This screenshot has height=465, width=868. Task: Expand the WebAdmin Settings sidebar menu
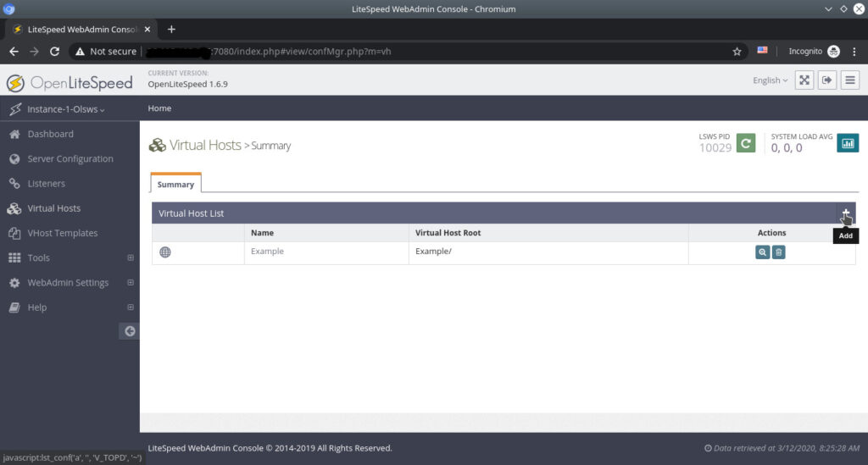[70, 283]
